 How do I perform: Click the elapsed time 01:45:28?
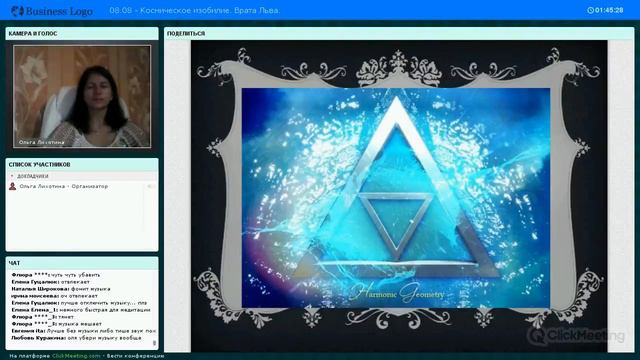click(609, 10)
